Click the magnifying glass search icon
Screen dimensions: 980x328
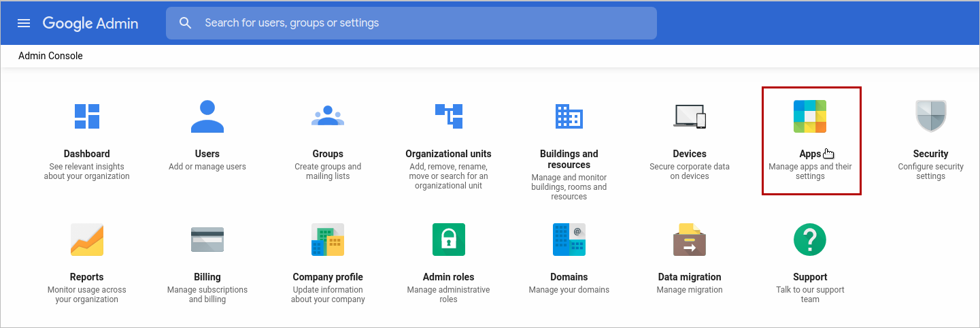pyautogui.click(x=186, y=23)
